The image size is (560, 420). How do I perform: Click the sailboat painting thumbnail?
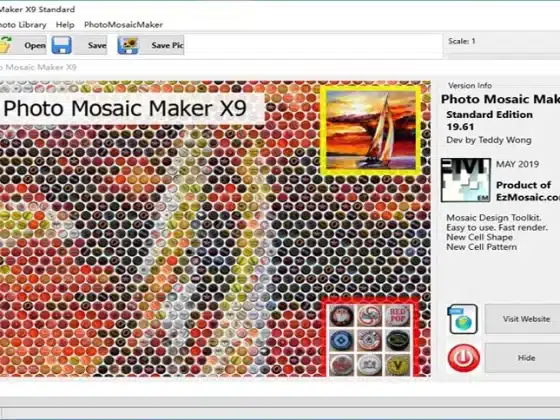coord(371,130)
